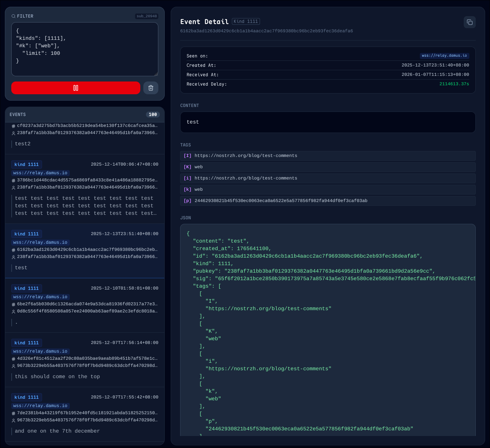Viewport: 490px width, 448px height.
Task: Click the sub_20948 subscription label
Action: click(x=146, y=16)
